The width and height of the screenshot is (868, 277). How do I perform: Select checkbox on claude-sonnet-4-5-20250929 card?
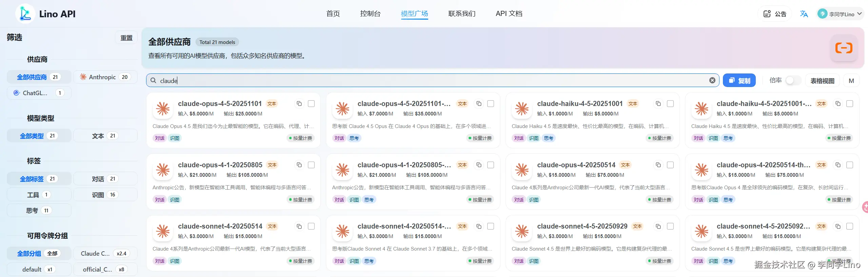click(670, 226)
